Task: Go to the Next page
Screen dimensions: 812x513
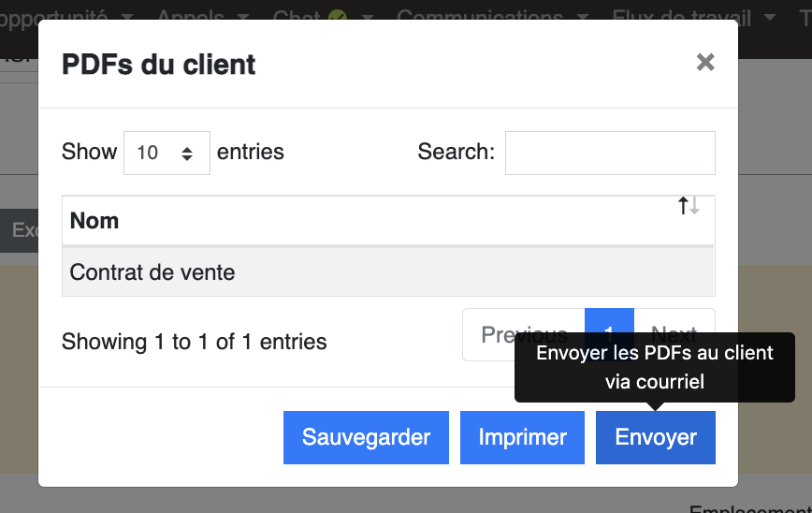Action: point(674,321)
